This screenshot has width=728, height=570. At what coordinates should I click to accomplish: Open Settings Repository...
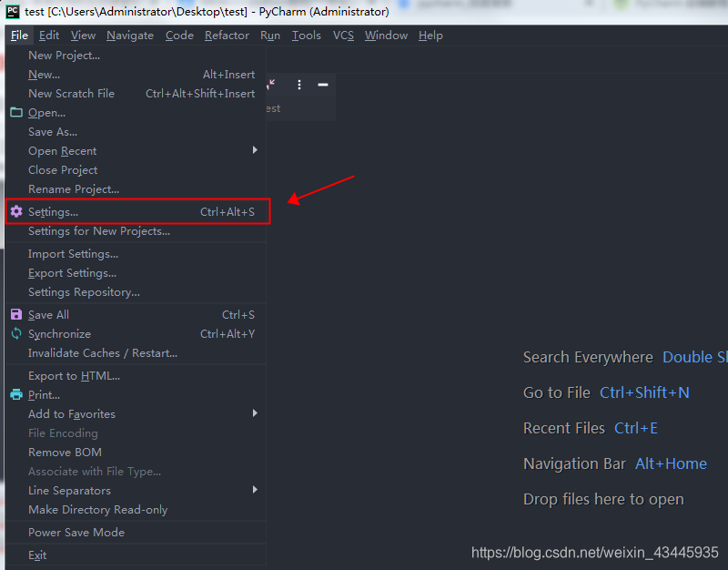(136, 291)
